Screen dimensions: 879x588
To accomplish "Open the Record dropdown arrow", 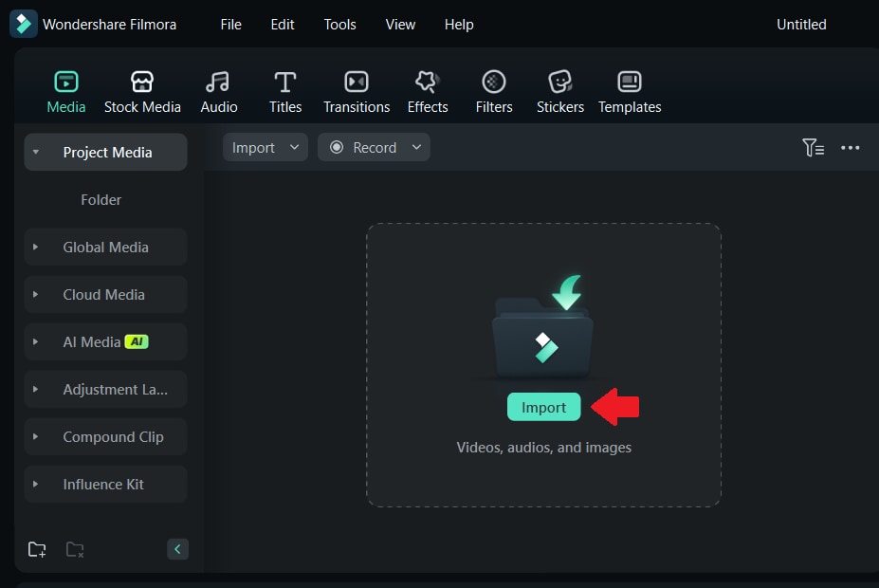I will coord(416,147).
